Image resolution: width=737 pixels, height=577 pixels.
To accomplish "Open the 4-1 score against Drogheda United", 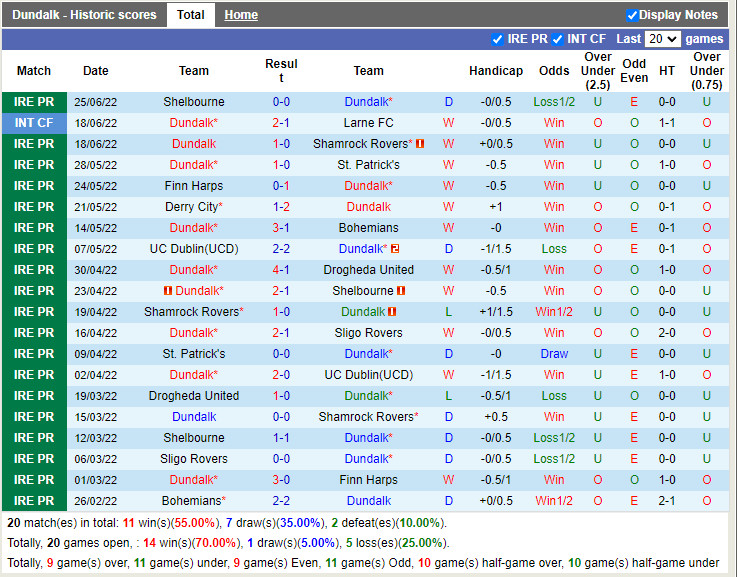I will click(x=281, y=270).
